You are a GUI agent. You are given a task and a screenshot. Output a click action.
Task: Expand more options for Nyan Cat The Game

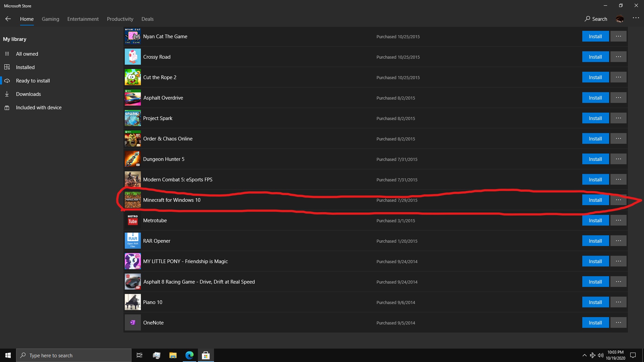tap(618, 37)
